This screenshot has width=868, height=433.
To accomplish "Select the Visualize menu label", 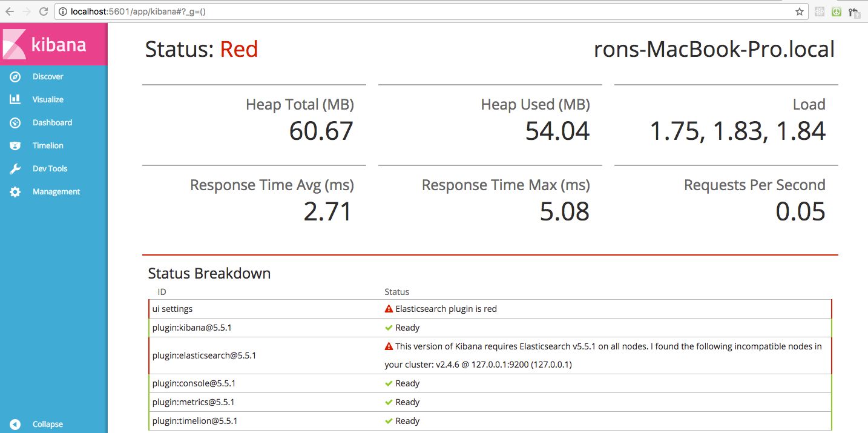I will 48,100.
